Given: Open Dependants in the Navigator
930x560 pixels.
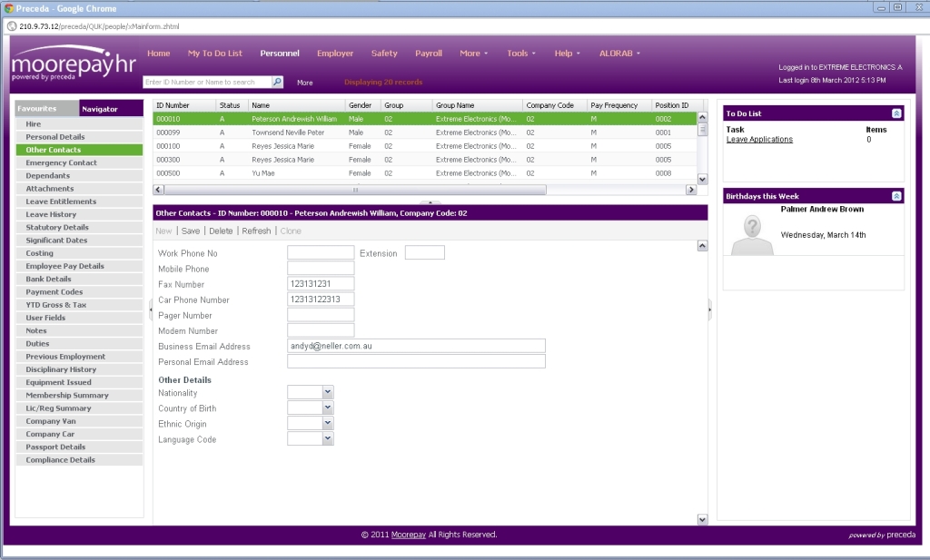Looking at the screenshot, I should coord(80,176).
